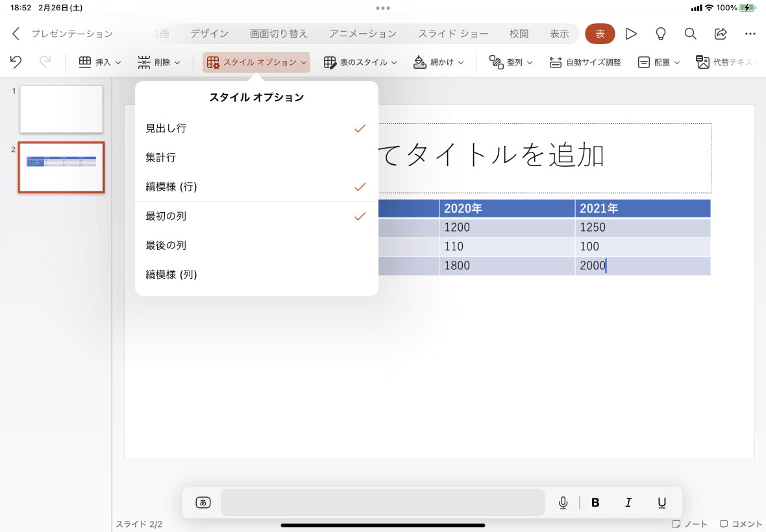Apply italic formatting

pyautogui.click(x=628, y=502)
